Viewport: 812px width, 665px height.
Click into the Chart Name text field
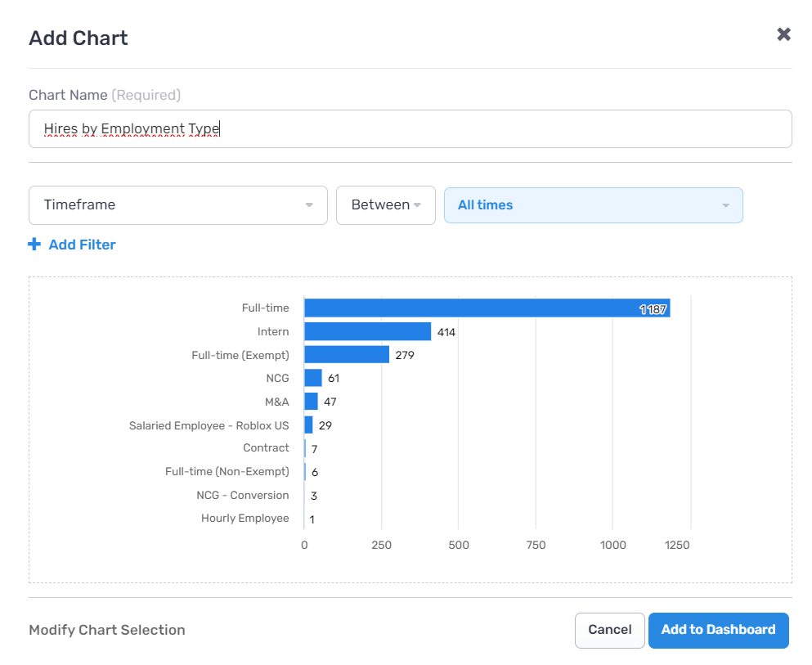click(x=410, y=129)
